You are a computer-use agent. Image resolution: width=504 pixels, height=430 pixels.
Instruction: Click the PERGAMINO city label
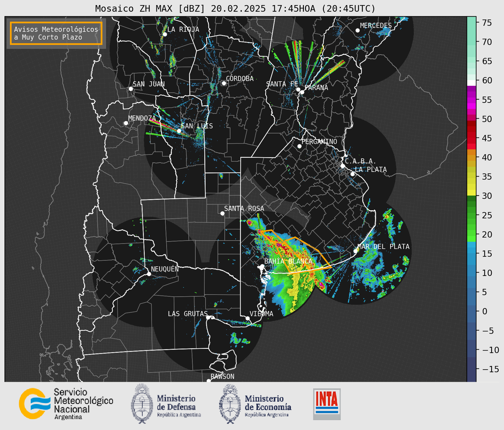pyautogui.click(x=319, y=141)
